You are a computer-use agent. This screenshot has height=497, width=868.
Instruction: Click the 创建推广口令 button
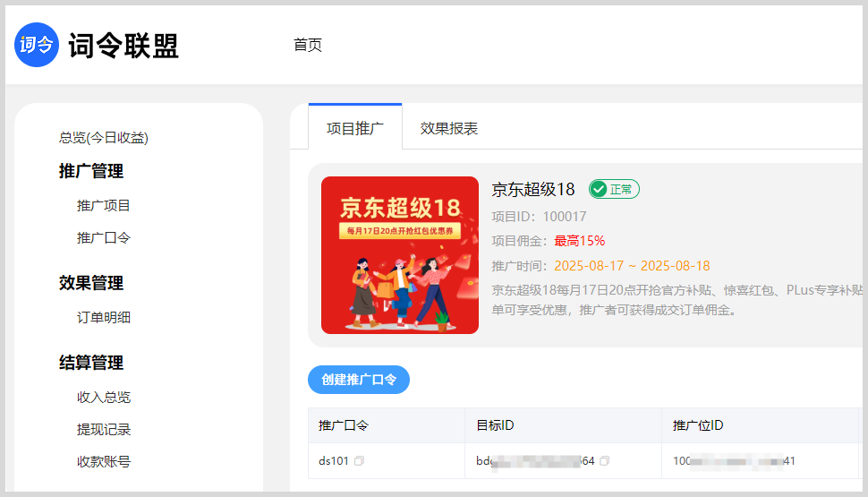359,380
